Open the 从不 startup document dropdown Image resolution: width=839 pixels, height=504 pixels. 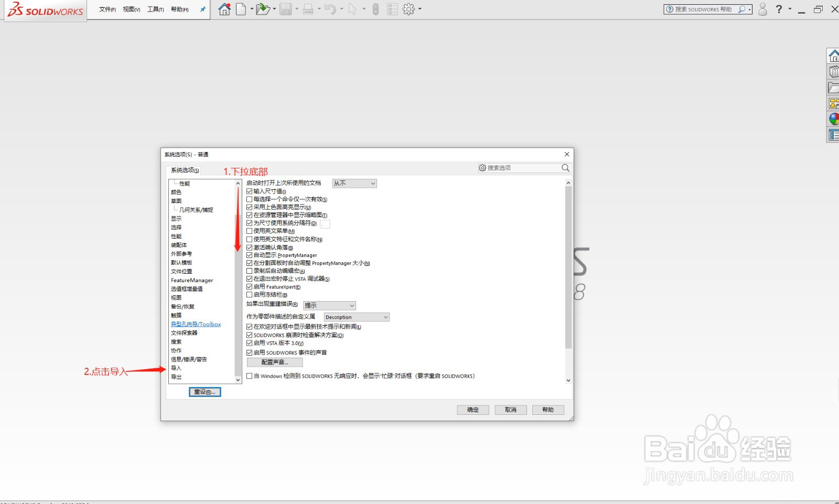pyautogui.click(x=354, y=183)
